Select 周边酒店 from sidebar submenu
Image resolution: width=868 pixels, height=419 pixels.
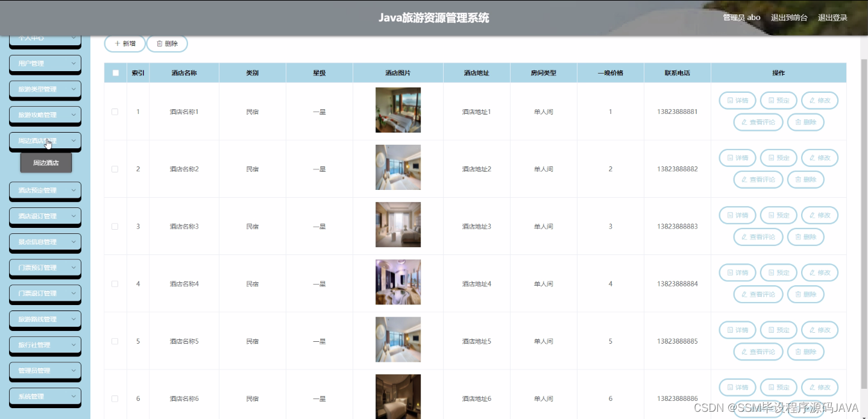pos(46,163)
